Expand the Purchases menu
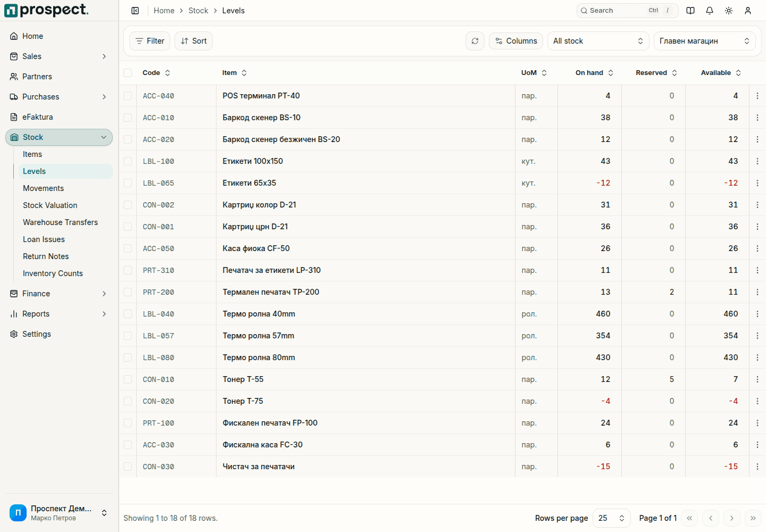The image size is (766, 532). tap(59, 97)
